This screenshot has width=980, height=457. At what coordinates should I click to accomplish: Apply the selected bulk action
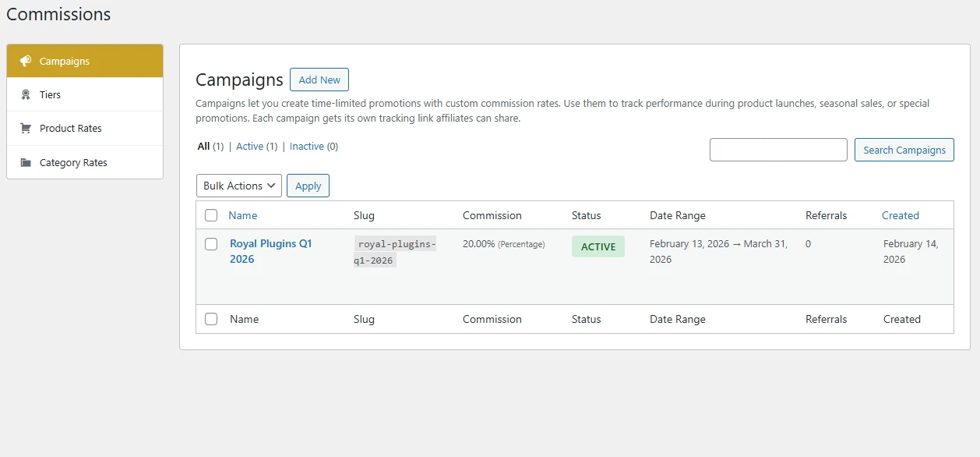[308, 186]
